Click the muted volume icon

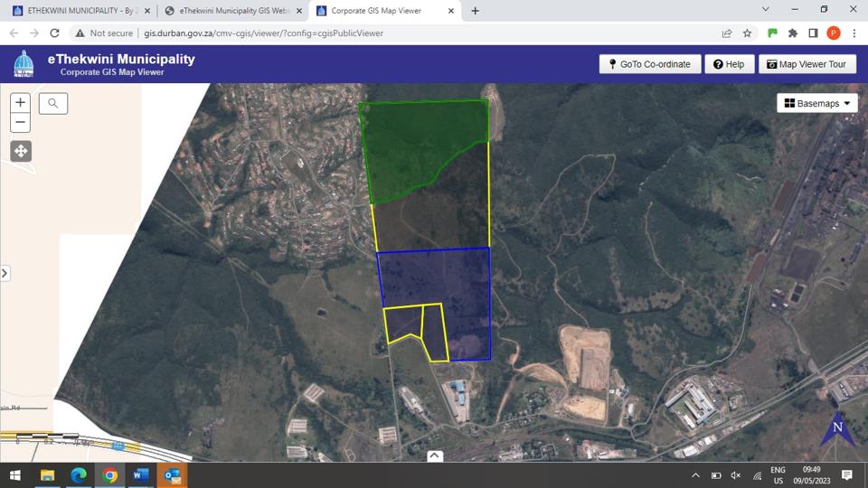coord(736,475)
